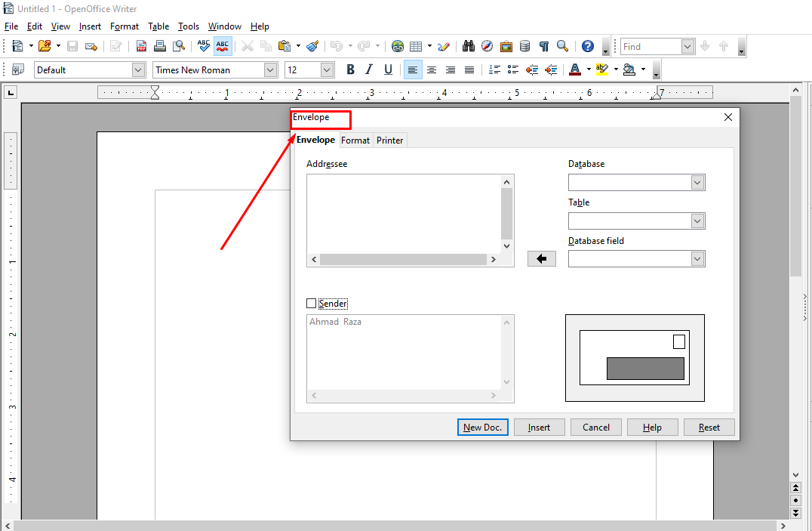Toggle Show Draw Functions icon
812x531 pixels.
pyautogui.click(x=443, y=46)
